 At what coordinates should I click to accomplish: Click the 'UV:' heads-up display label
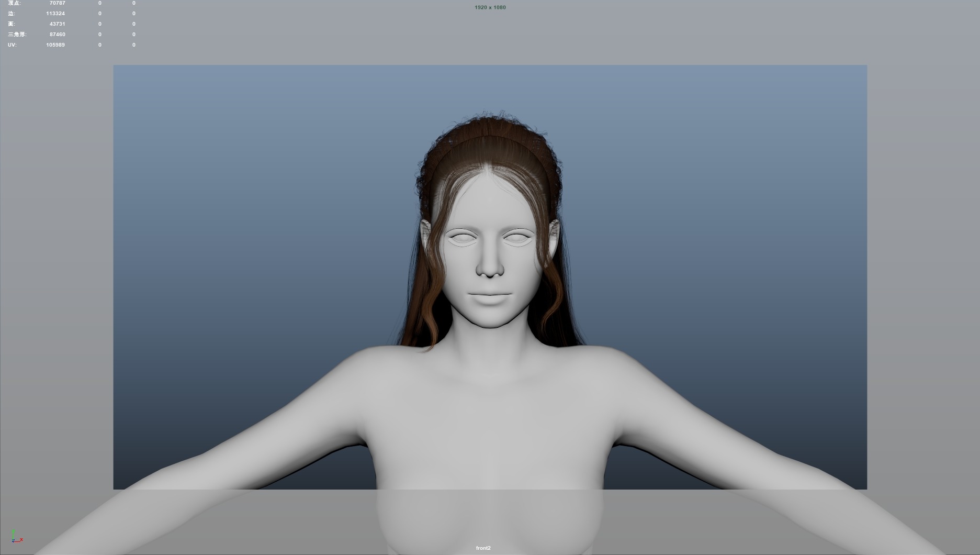(12, 45)
